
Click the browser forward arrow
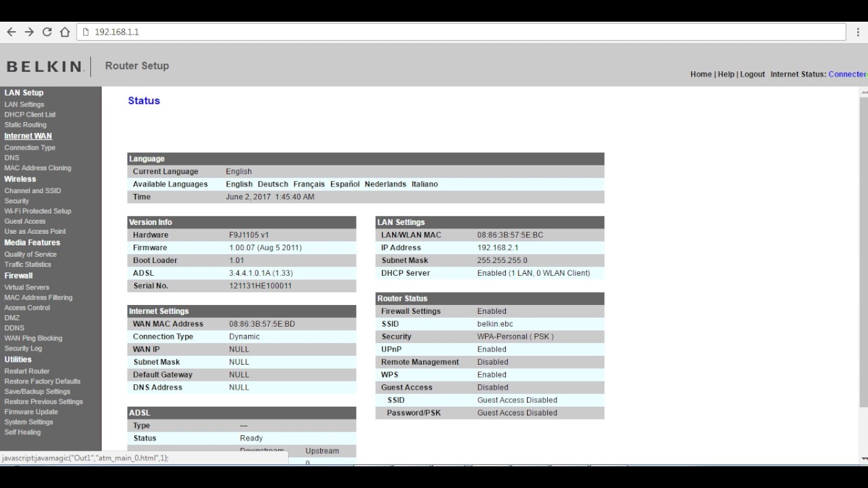[29, 32]
